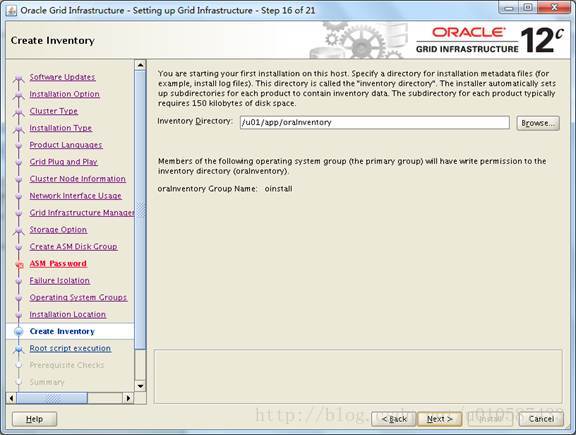Open the Help button

(35, 419)
